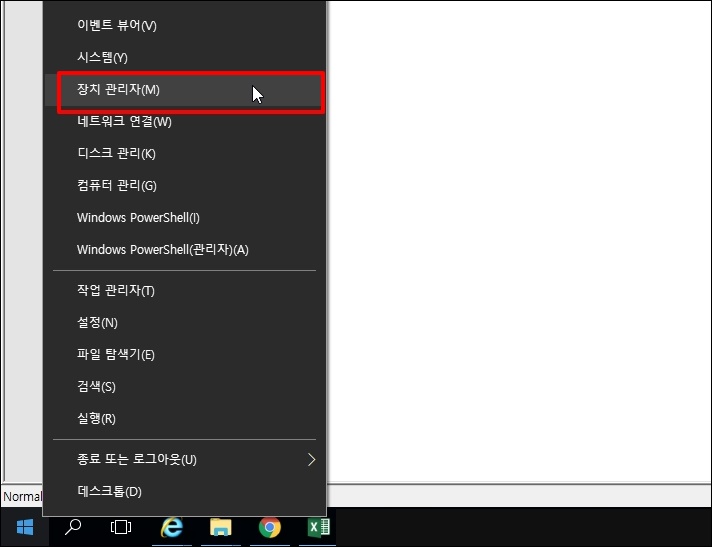The height and width of the screenshot is (547, 712).
Task: Open 실행(R) dialog entry
Action: (x=185, y=419)
